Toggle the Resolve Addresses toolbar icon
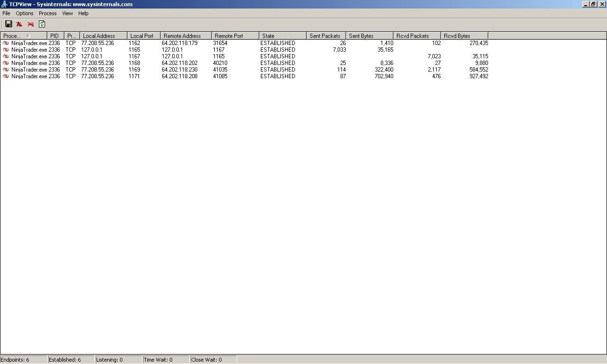Viewport: 607px width, 364px height. pyautogui.click(x=19, y=24)
